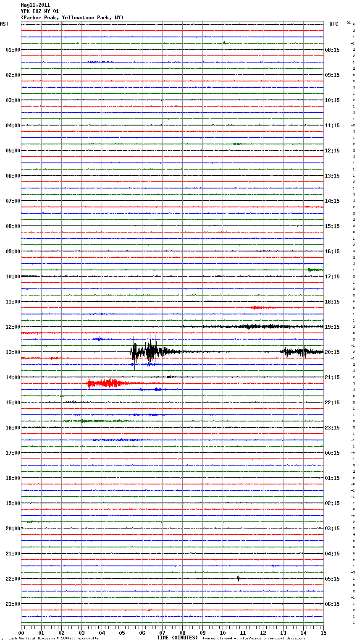357x644 pixels.
Task: Click the 23:15 UTC time label
Action: coord(332,428)
